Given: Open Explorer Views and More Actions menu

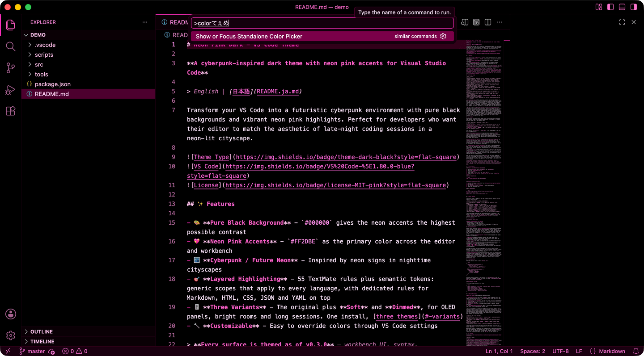Looking at the screenshot, I should pos(145,22).
